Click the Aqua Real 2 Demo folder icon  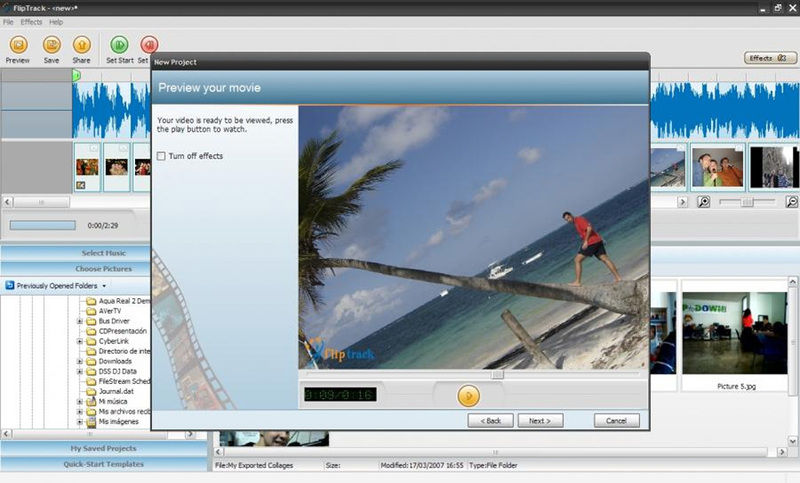(91, 301)
